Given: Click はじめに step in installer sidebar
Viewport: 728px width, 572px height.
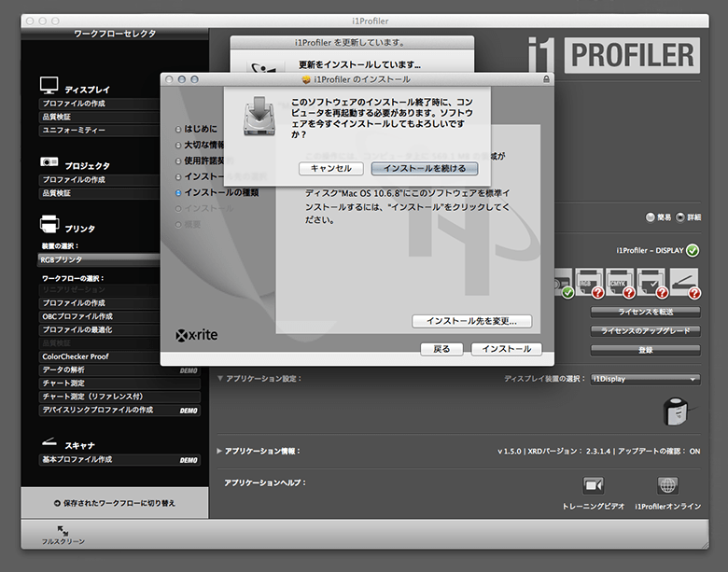Looking at the screenshot, I should [x=200, y=129].
